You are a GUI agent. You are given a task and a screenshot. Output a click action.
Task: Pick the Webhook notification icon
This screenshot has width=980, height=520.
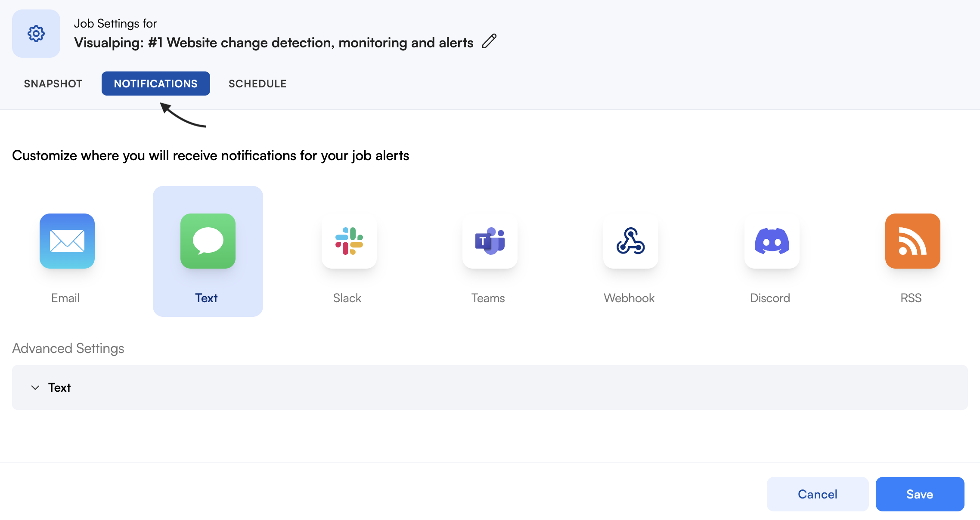[x=631, y=241]
